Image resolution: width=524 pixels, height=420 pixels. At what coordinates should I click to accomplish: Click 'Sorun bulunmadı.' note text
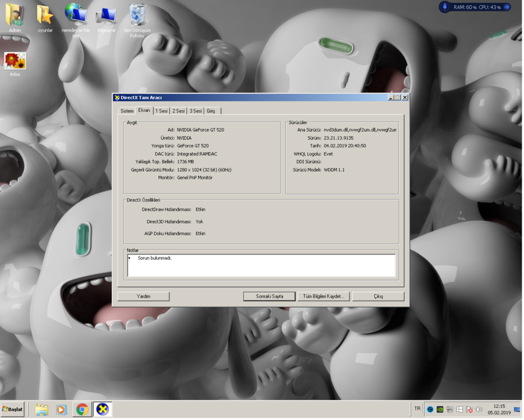click(x=155, y=258)
